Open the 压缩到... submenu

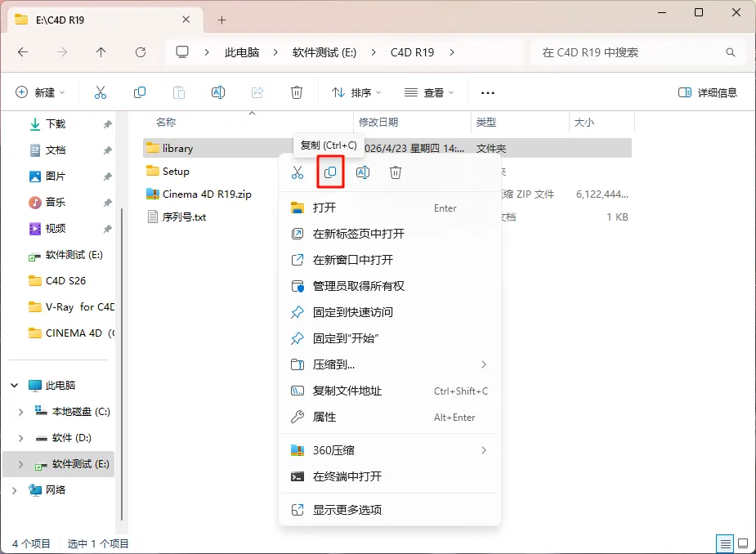click(x=390, y=364)
